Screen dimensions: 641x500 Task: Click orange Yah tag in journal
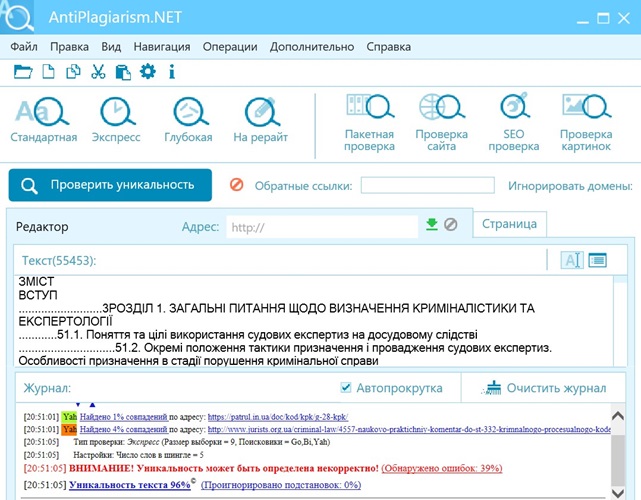[69, 429]
